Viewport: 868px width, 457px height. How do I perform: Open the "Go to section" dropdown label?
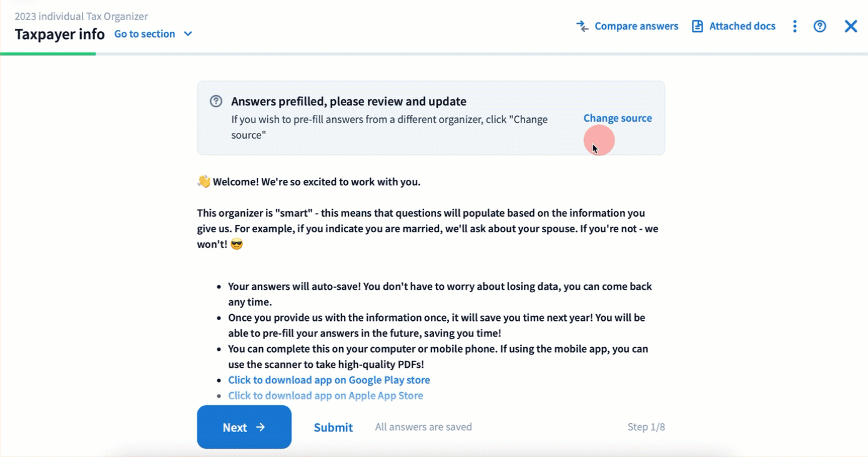pyautogui.click(x=145, y=34)
